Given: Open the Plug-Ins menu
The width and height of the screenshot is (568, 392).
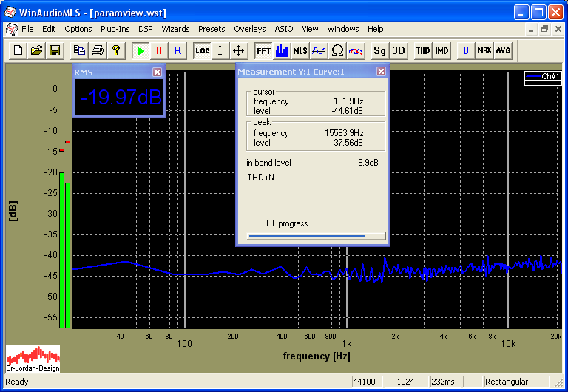Looking at the screenshot, I should [115, 29].
